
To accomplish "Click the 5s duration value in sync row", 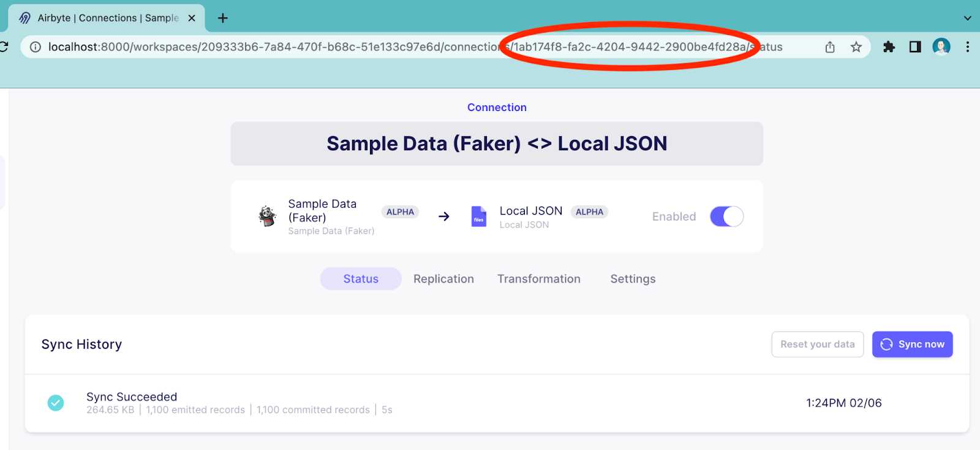I will [387, 410].
